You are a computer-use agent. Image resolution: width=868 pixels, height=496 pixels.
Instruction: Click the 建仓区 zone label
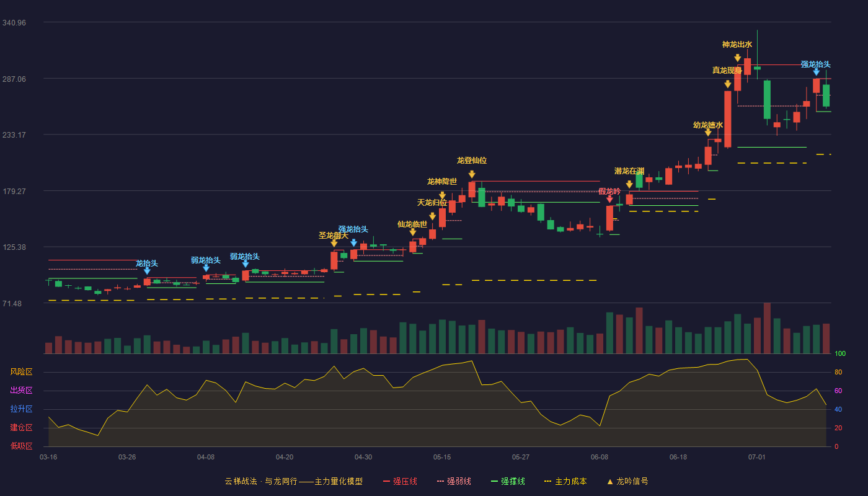[22, 428]
